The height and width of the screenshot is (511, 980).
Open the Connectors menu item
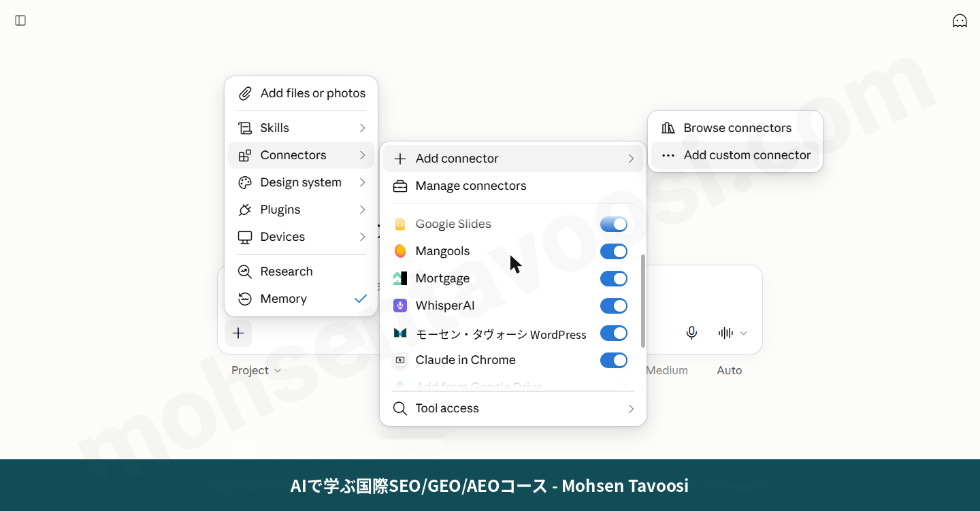pos(301,155)
